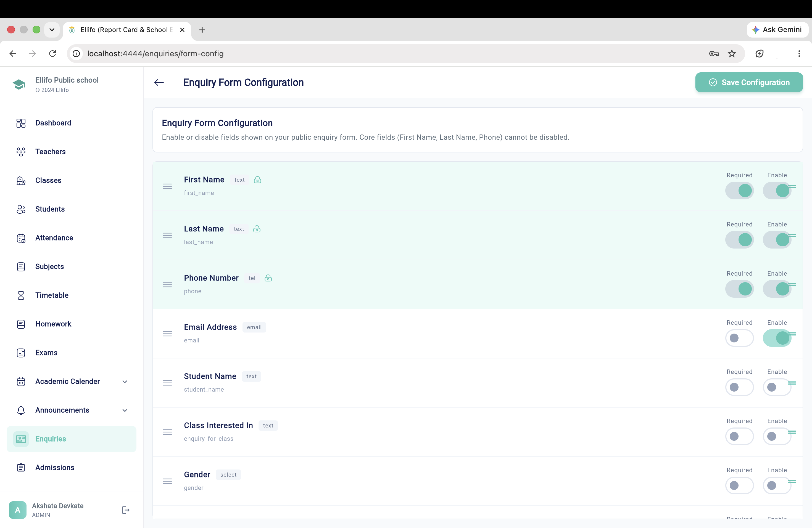Viewport: 812px width, 528px height.
Task: Select Timetable in the sidebar
Action: click(x=71, y=295)
